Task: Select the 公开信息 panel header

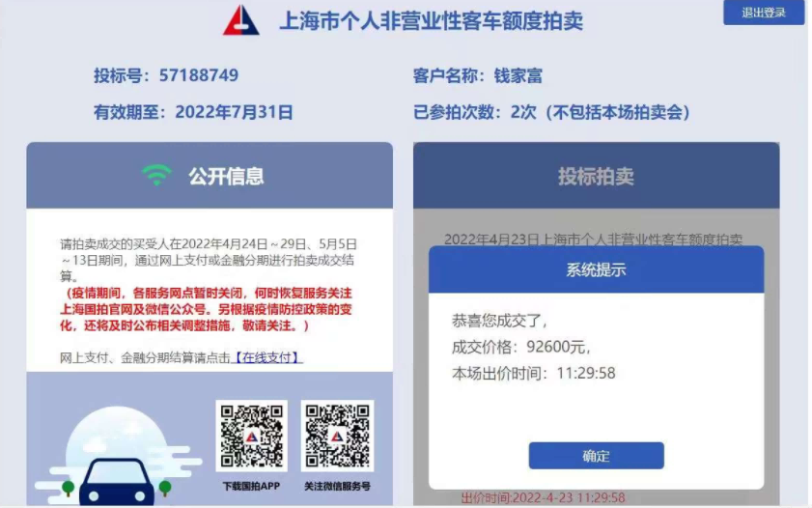Action: coord(210,176)
